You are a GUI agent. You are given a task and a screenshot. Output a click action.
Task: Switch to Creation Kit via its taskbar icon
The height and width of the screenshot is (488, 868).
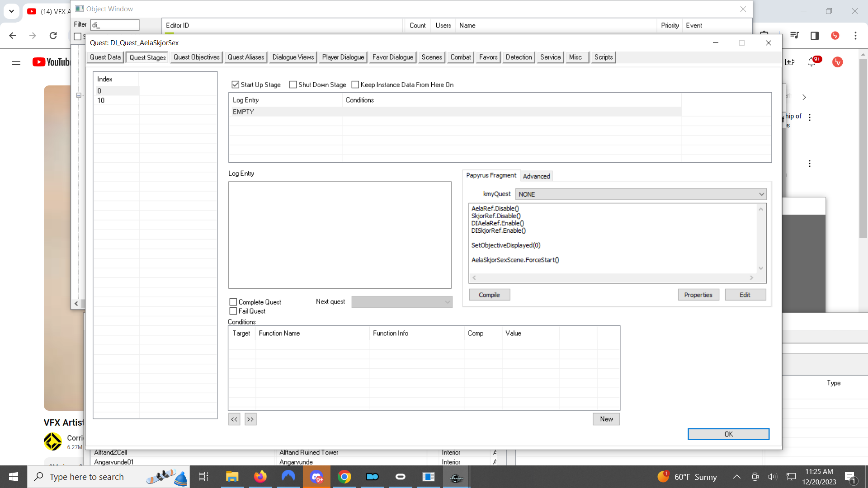pyautogui.click(x=456, y=477)
